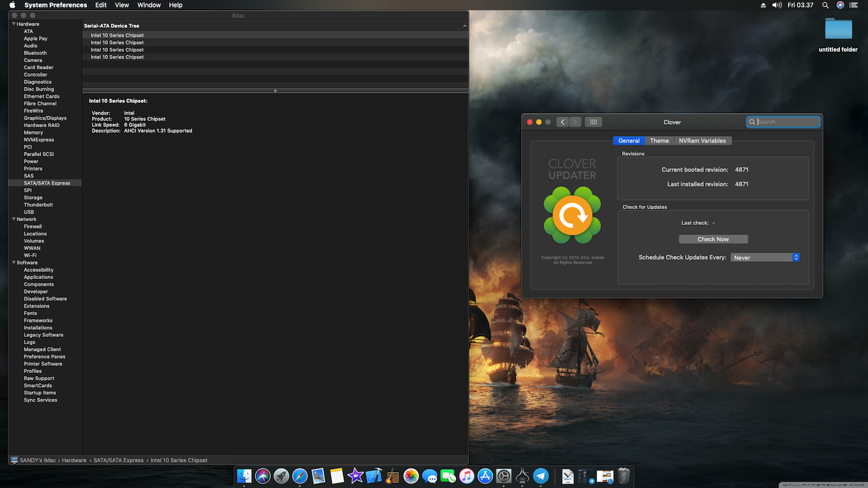Viewport: 868px width, 488px height.
Task: Launch Telegram from the Dock
Action: coord(541,475)
